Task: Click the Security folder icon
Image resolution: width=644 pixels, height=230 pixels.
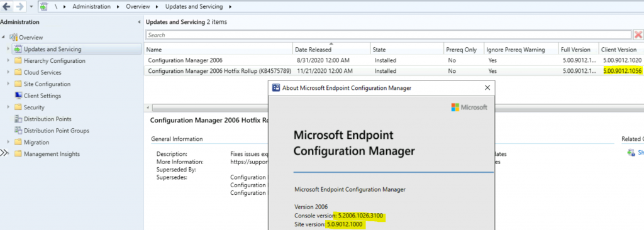Action: point(18,107)
